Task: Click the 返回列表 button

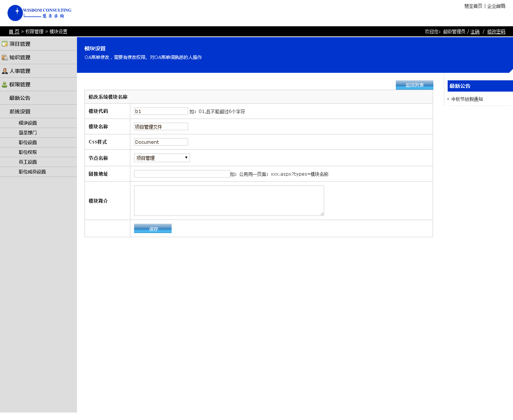Action: point(414,85)
